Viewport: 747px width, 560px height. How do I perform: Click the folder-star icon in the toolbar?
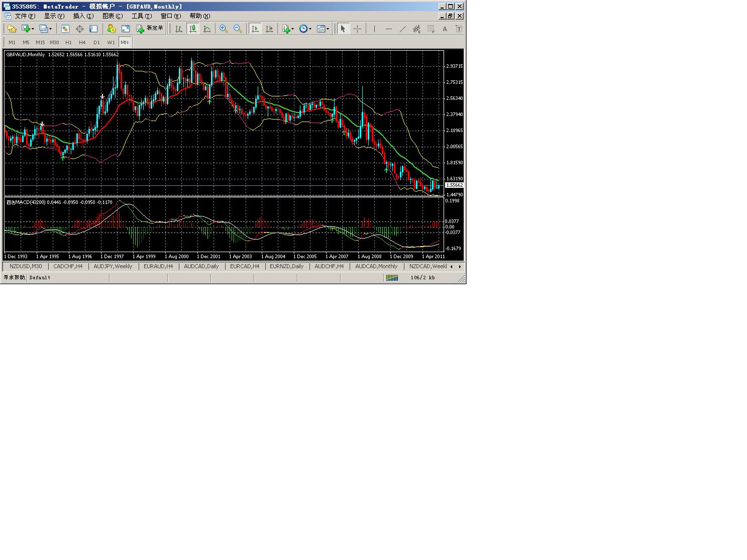[12, 29]
